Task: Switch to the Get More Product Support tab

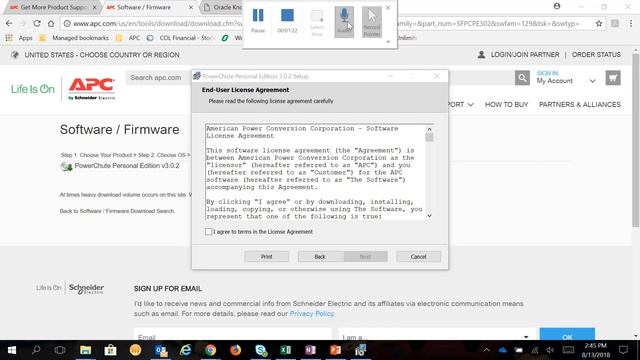Action: coord(52,7)
